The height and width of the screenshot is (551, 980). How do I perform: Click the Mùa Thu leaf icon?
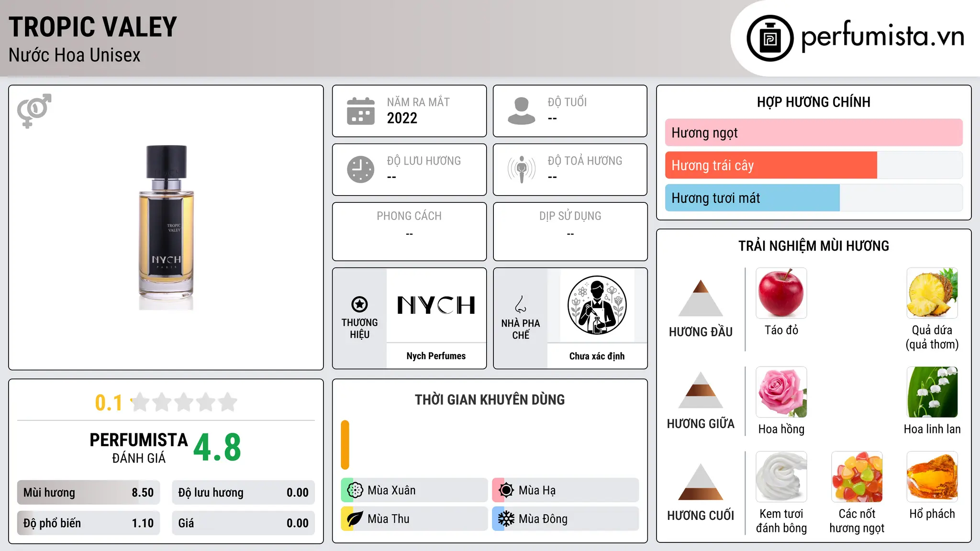(355, 519)
